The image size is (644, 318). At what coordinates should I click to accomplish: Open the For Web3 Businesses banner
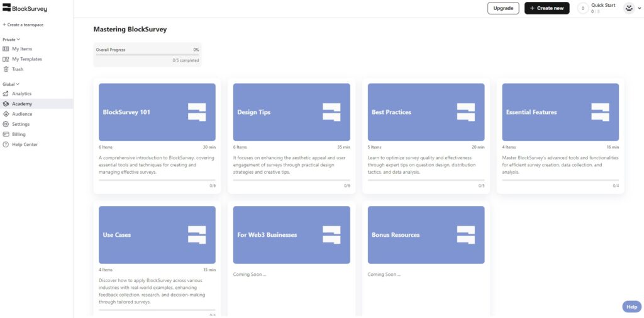pos(292,235)
